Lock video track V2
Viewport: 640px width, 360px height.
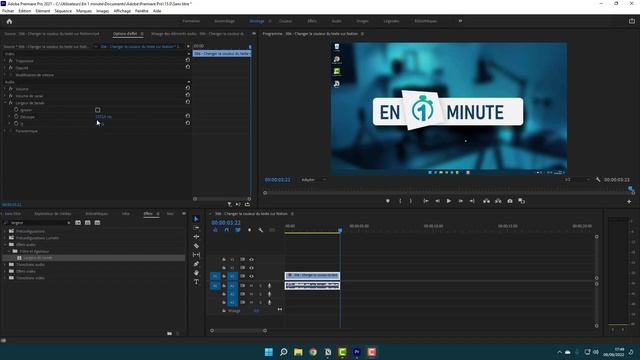click(224, 268)
